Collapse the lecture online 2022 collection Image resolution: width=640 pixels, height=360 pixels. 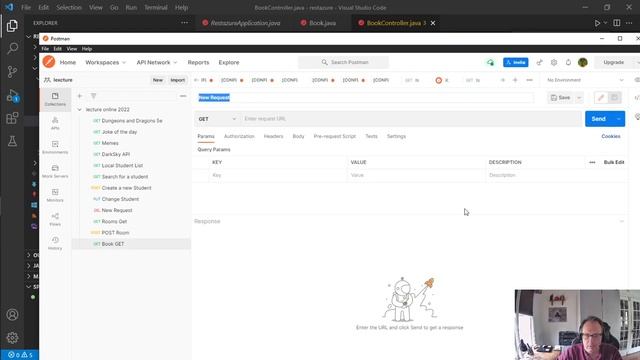(80, 109)
